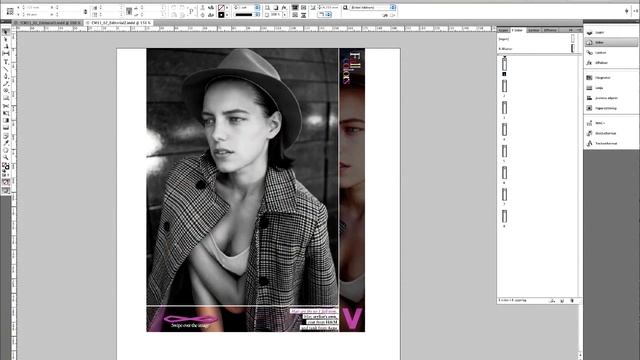Viewport: 640px width, 360px height.
Task: Select page 2 thumbnail in Seiten panel
Action: click(x=504, y=86)
